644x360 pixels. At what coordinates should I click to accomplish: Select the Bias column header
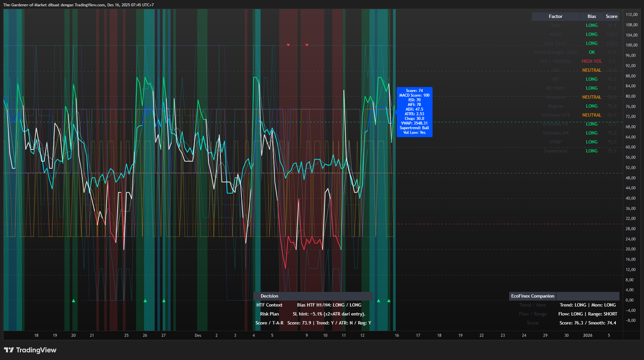tap(592, 16)
